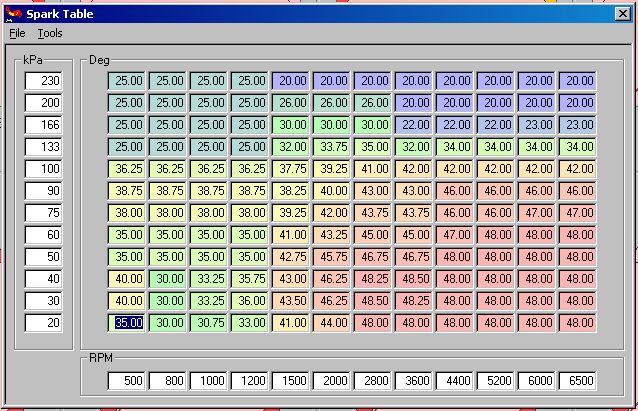Viewport: 638px width, 411px height.
Task: Close the Spark Table window
Action: [622, 14]
